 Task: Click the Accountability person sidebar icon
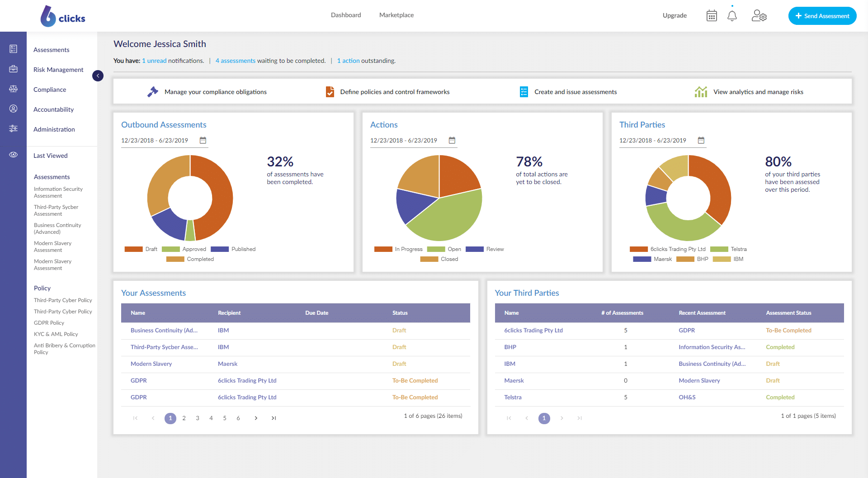(x=14, y=109)
